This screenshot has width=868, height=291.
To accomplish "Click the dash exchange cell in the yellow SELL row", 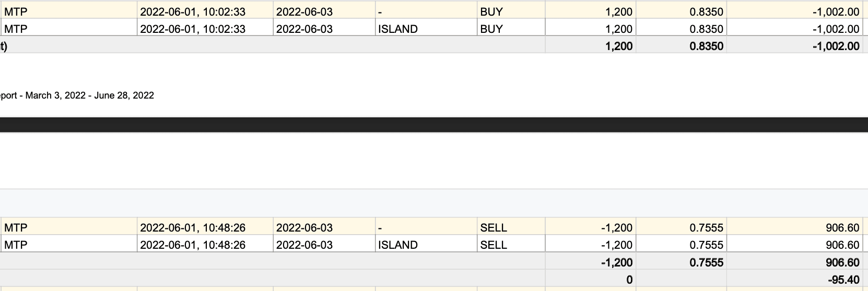I will (380, 228).
